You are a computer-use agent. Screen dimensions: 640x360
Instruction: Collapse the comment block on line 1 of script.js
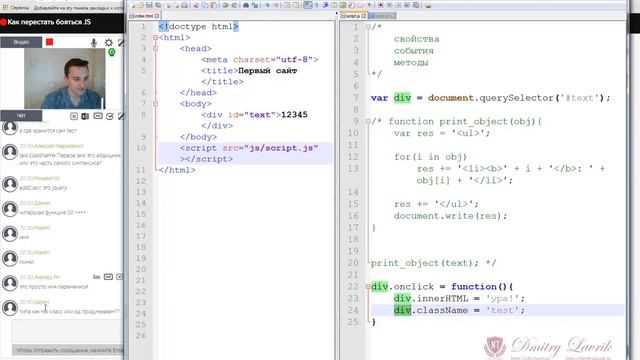tap(368, 27)
